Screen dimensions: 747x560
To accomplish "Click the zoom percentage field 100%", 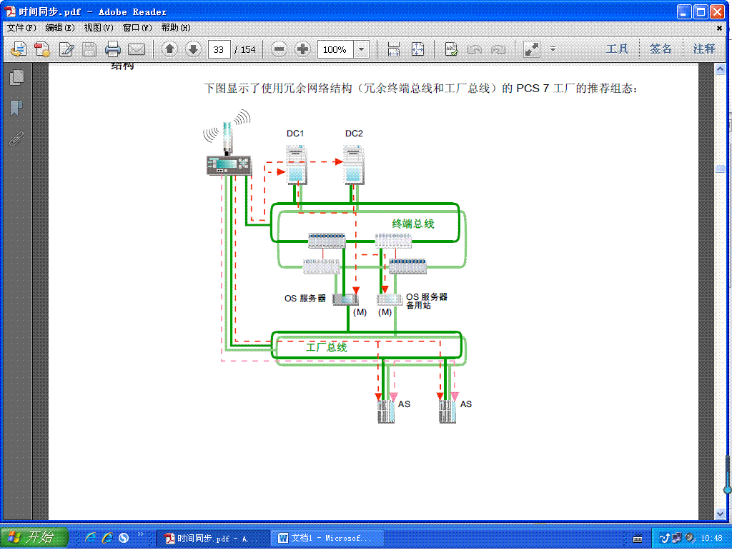I will [x=335, y=49].
